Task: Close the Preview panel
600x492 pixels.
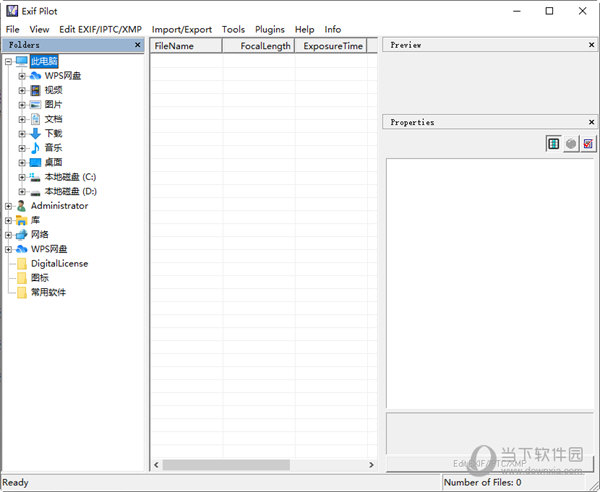Action: pyautogui.click(x=591, y=45)
